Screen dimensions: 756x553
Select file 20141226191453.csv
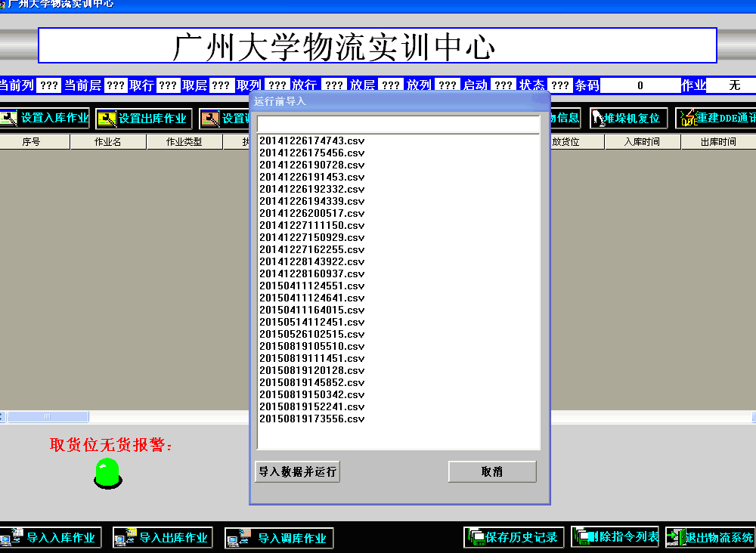pos(312,177)
